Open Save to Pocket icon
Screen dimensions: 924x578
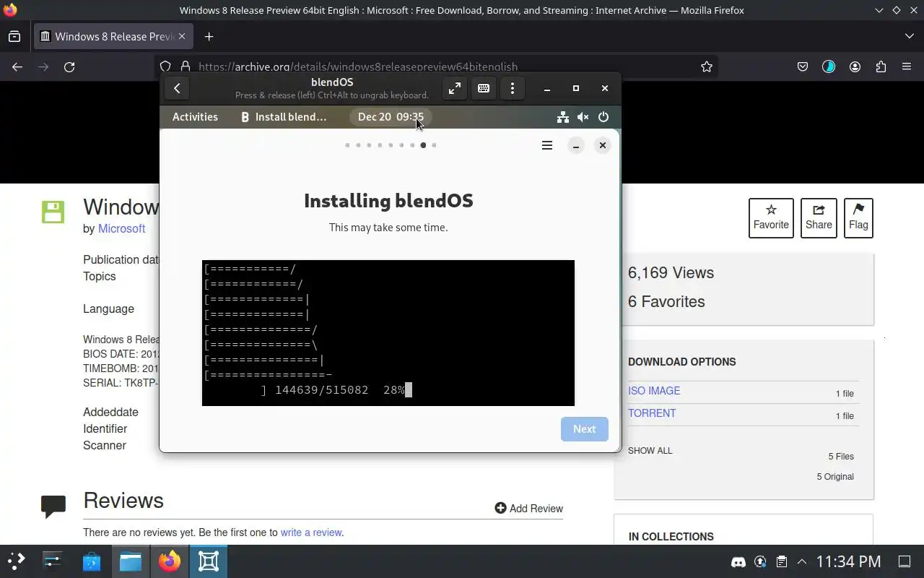pos(803,66)
